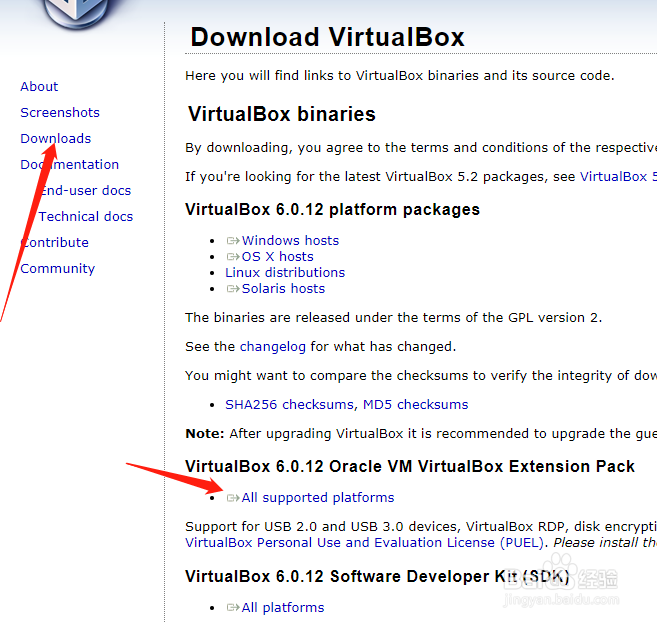Click the VirtualBox binaries heading

(x=282, y=114)
